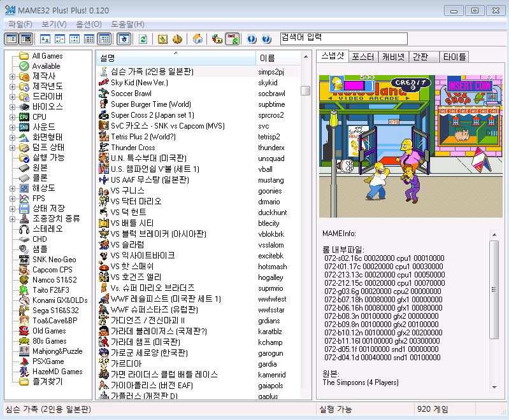Toggle the screenshot panel button
Screen dimensions: 509x420
[x=26, y=39]
